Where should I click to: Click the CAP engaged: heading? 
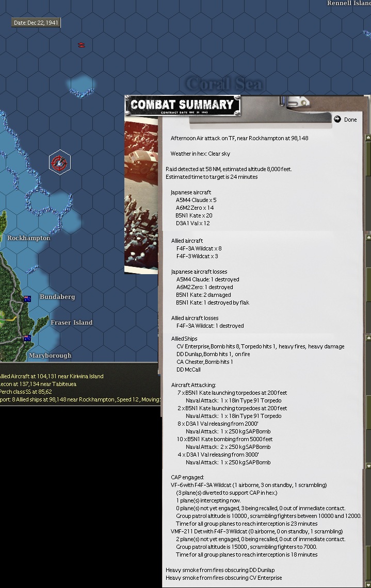tap(187, 477)
